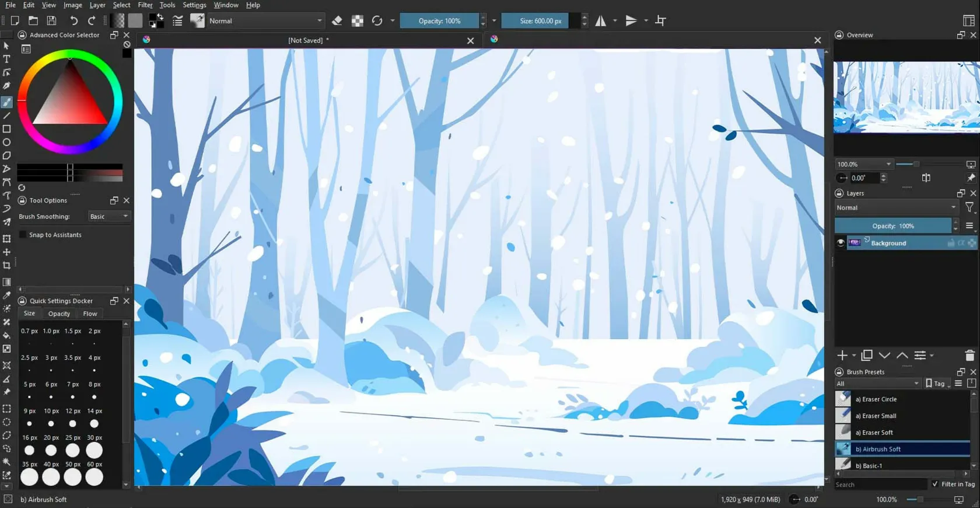Image resolution: width=980 pixels, height=508 pixels.
Task: Click the Undo arrow icon
Action: pos(73,21)
